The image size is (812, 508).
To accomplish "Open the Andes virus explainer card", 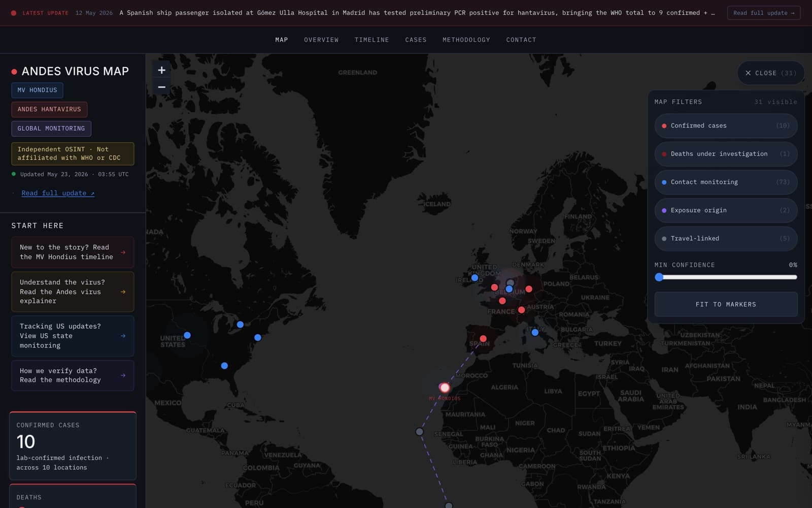I will 73,292.
